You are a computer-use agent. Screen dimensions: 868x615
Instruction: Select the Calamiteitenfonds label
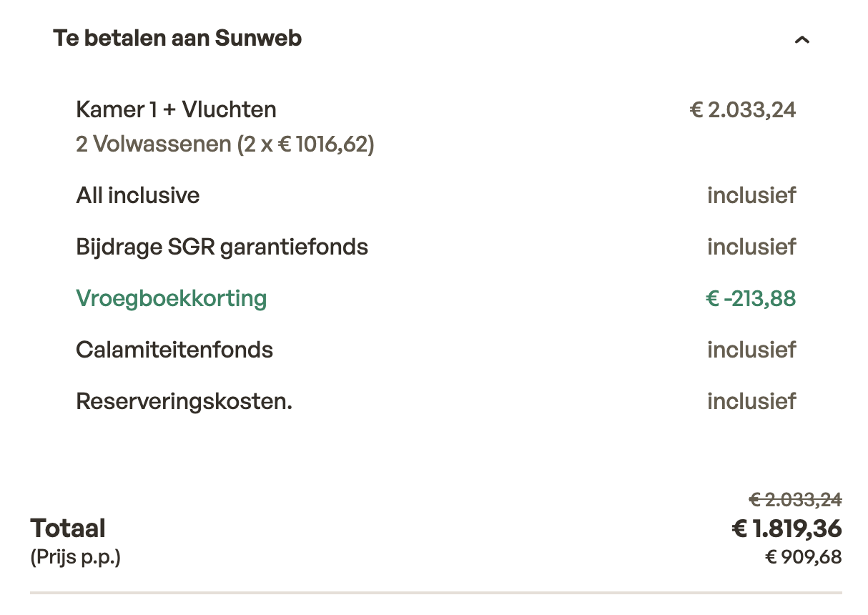(174, 350)
